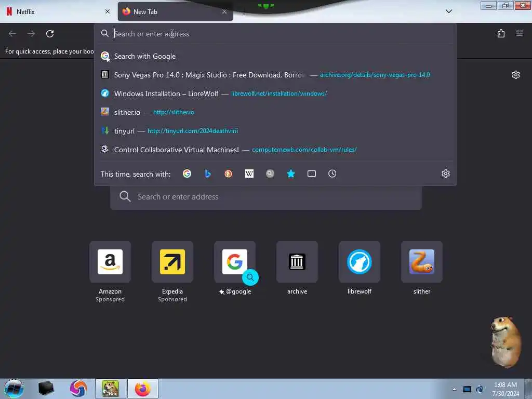This screenshot has width=532, height=399.
Task: Close the New Tab tab
Action: 224,11
